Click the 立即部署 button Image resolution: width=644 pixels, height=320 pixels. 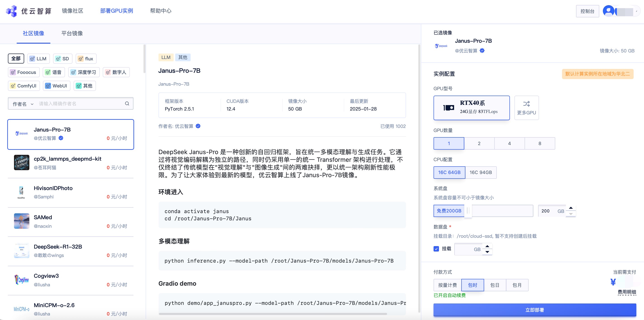(534, 310)
